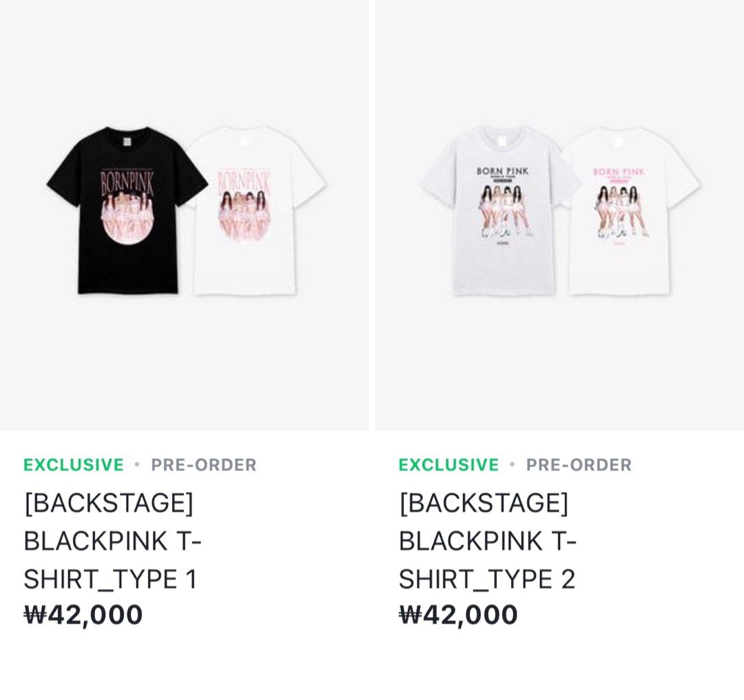The width and height of the screenshot is (744, 700).
Task: Click the EXCLUSIVE badge under Type 2
Action: [x=448, y=466]
